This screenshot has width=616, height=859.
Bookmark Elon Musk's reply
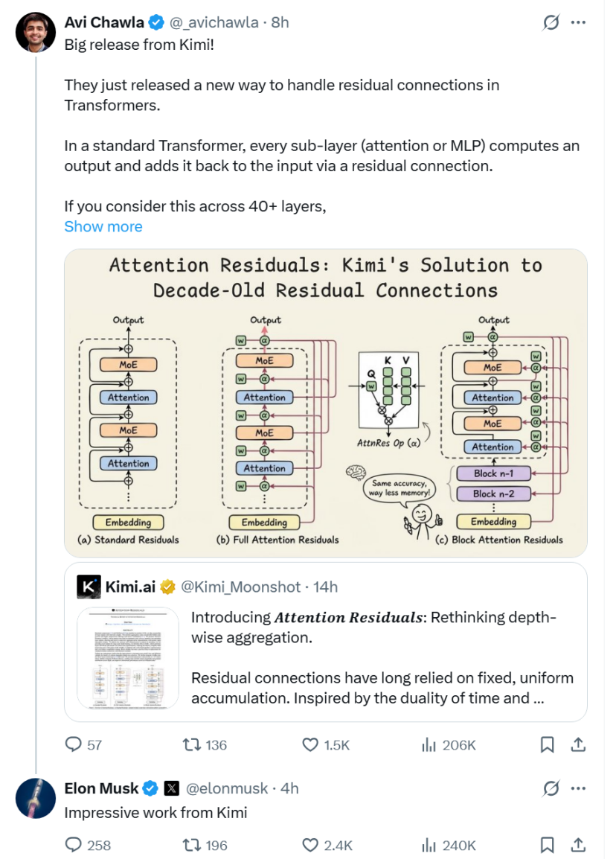point(547,845)
